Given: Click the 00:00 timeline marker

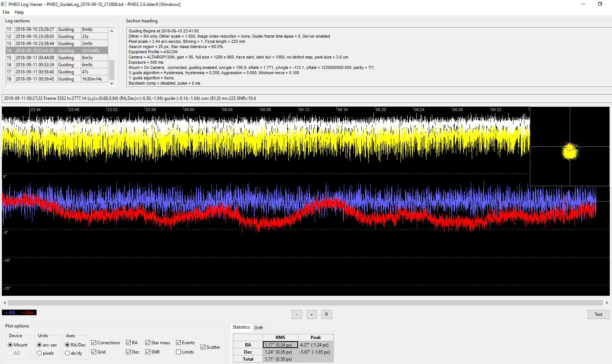Looking at the screenshot, I should (x=189, y=110).
